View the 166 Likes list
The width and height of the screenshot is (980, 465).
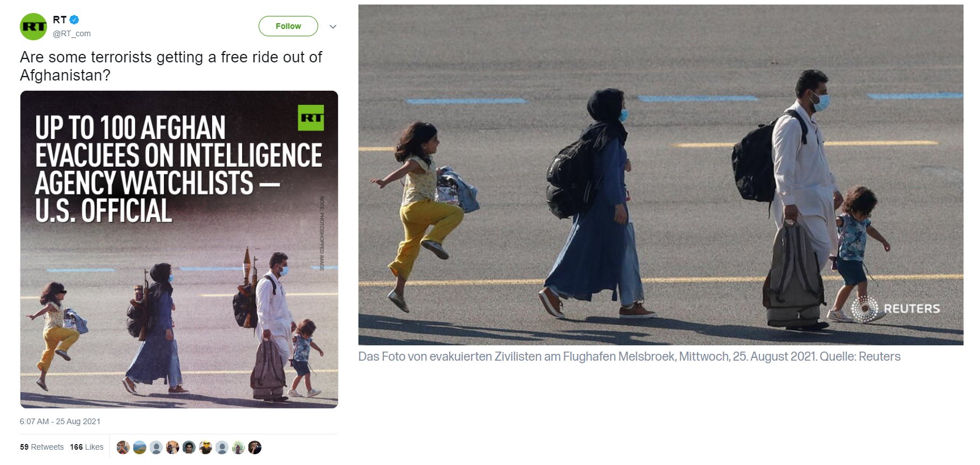pos(87,447)
